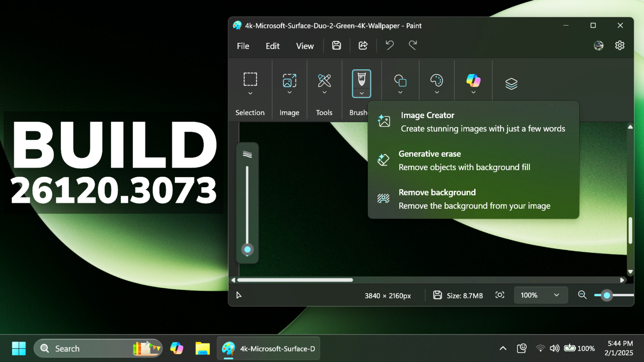
Task: Click the Save icon
Action: tap(336, 45)
